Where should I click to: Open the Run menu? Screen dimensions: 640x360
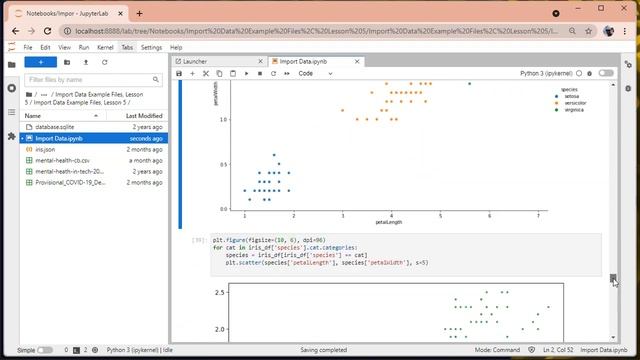click(84, 47)
